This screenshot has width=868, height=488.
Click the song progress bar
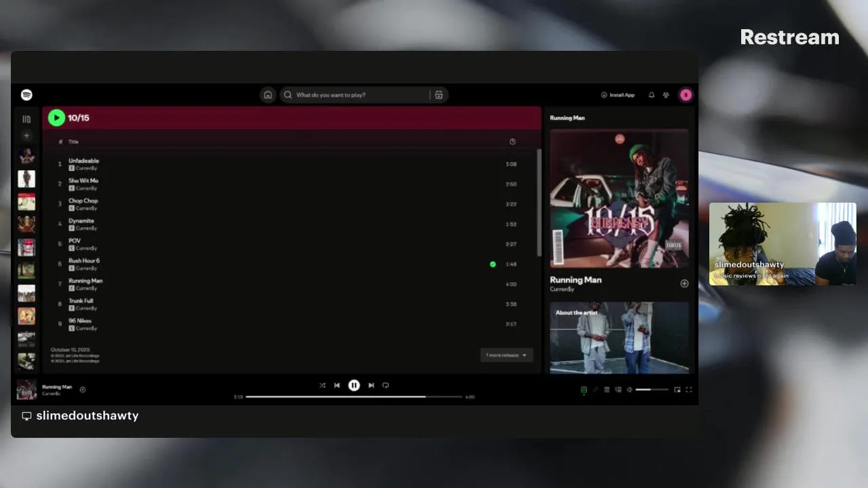click(354, 396)
